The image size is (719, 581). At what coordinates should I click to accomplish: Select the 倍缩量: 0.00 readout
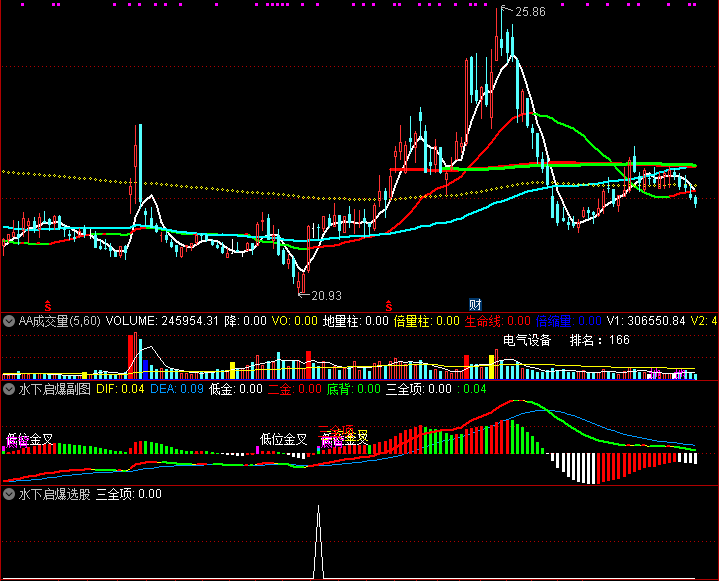point(569,321)
